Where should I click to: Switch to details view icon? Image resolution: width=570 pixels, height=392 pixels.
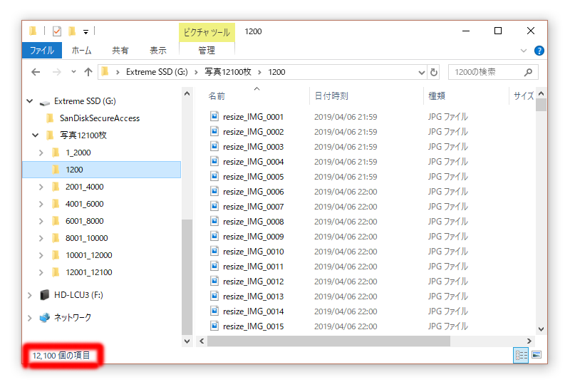521,355
